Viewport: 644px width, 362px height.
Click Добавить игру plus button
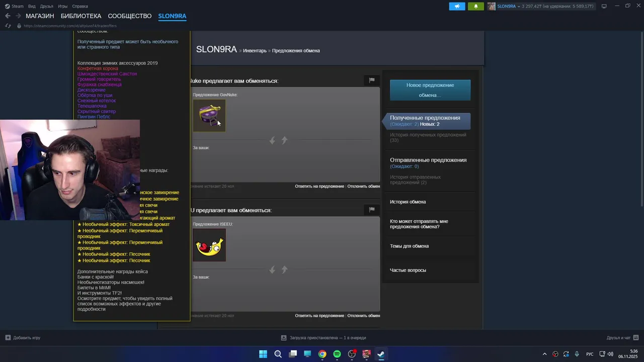tap(23, 338)
